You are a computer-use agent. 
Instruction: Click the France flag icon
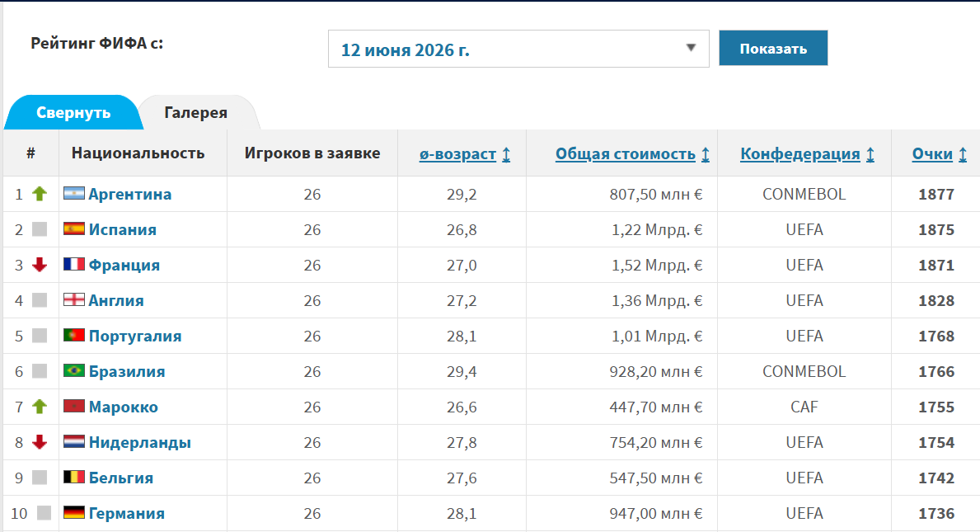73,265
